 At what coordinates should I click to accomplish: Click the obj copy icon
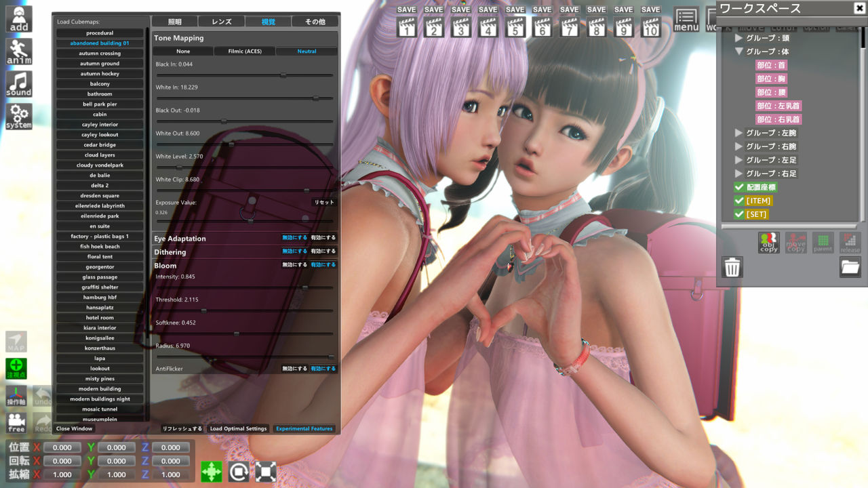769,243
